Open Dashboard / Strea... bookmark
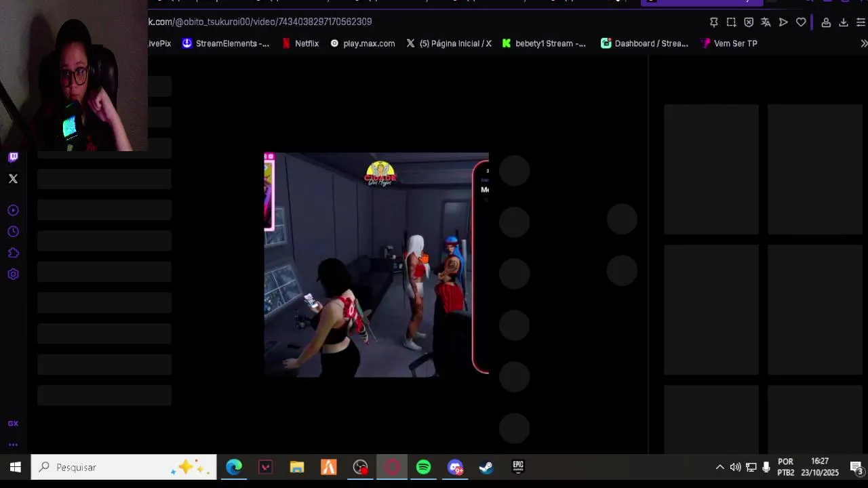This screenshot has height=488, width=868. pos(644,43)
